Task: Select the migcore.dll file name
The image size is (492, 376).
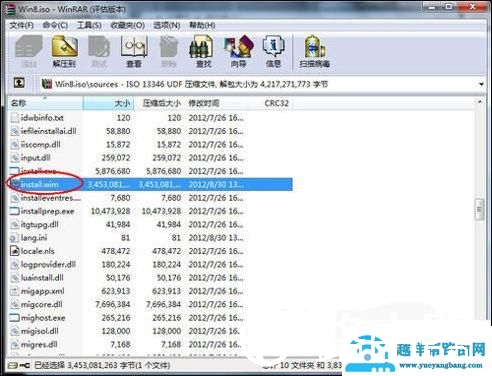Action: click(x=42, y=304)
